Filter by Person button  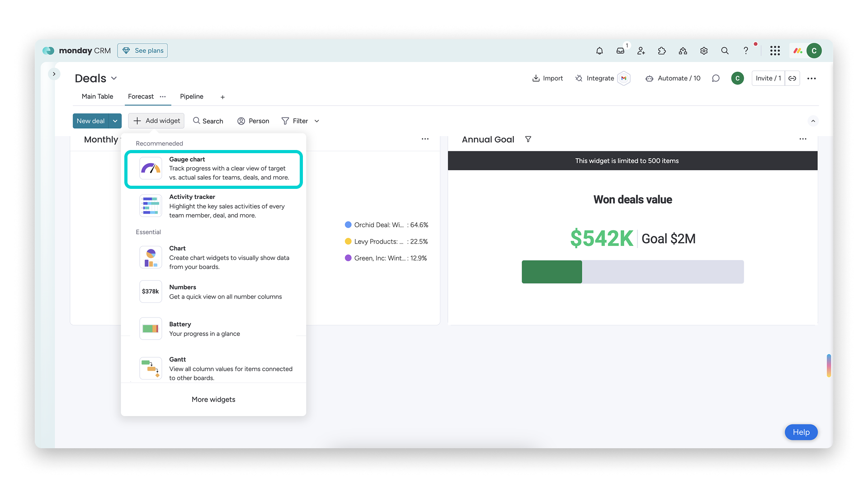[253, 121]
